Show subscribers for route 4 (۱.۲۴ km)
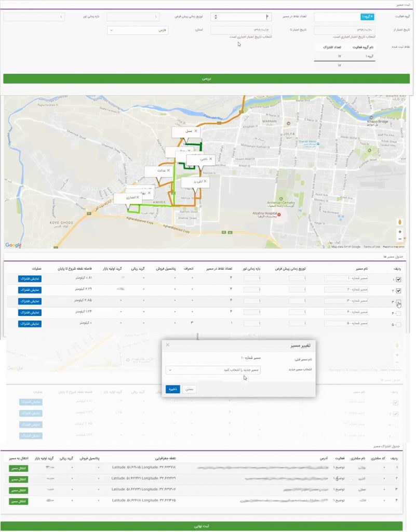The width and height of the screenshot is (416, 532). (x=30, y=312)
